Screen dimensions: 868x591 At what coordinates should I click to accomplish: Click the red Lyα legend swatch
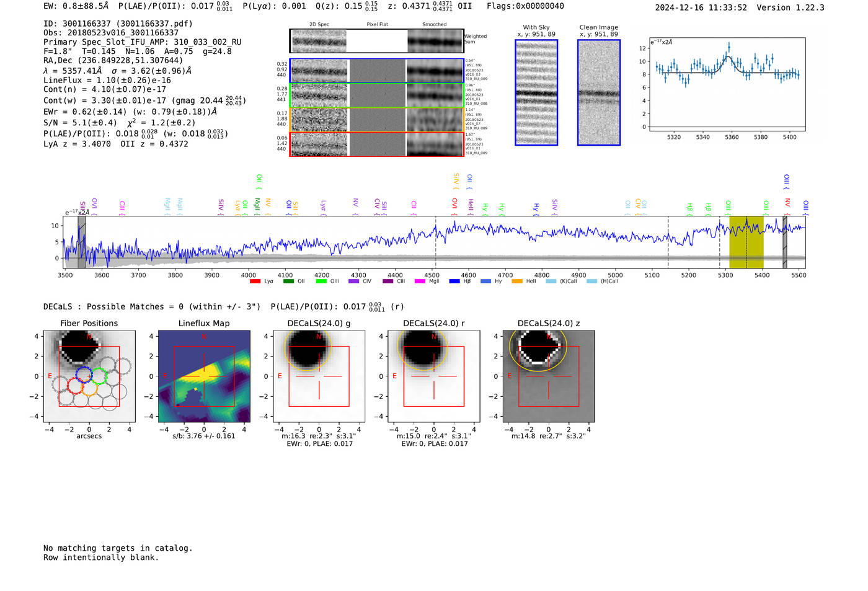point(255,282)
